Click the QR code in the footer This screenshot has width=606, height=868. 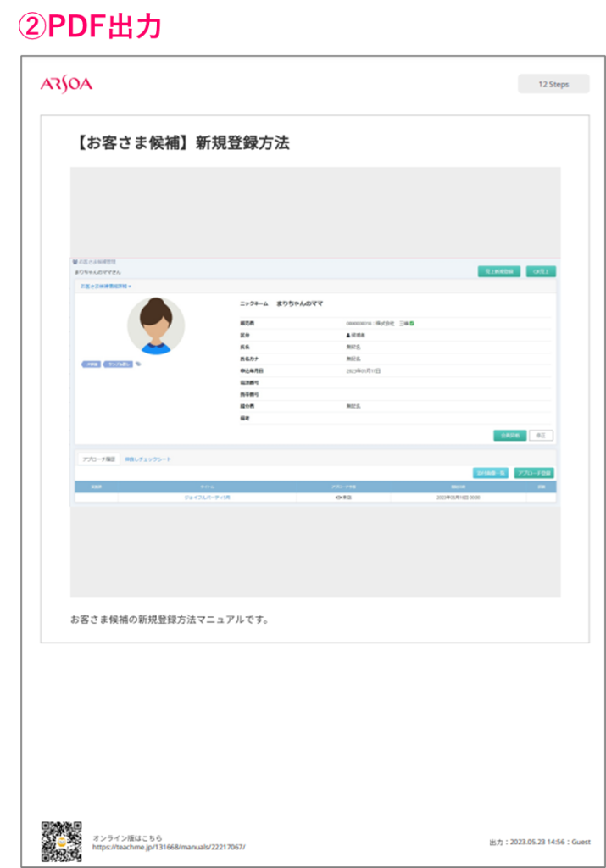(x=62, y=840)
